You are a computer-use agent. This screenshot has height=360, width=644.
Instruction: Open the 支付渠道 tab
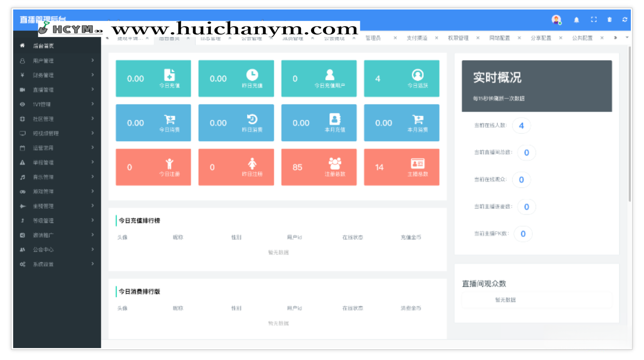tap(417, 37)
